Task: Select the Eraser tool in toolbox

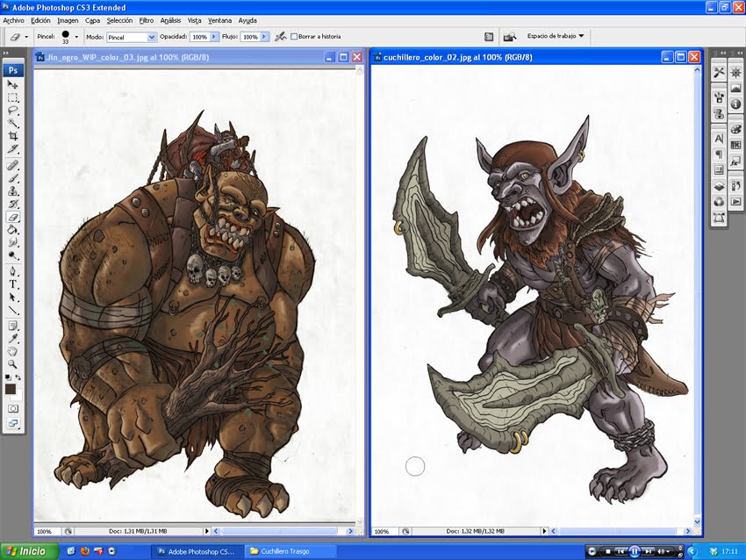Action: [13, 217]
